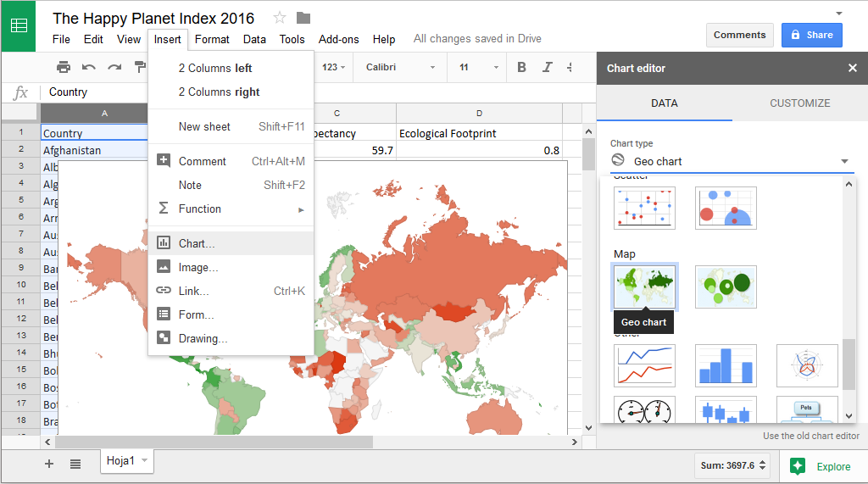
Task: Open the Calibri font dropdown
Action: 400,67
